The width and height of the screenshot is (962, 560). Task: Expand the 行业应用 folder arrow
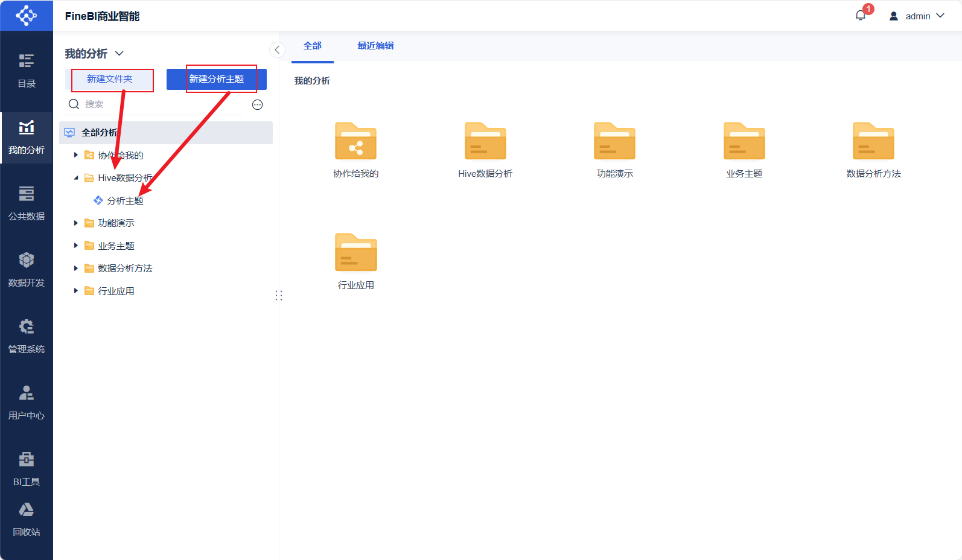(76, 291)
